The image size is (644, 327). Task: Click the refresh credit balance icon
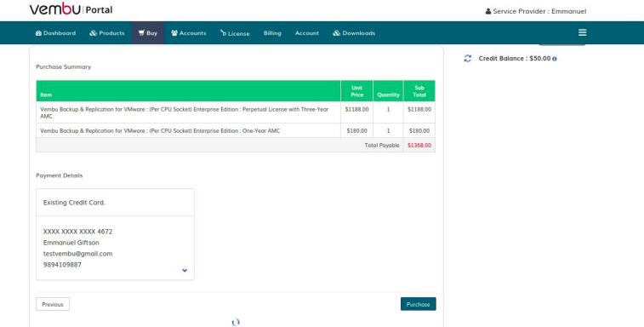point(467,59)
